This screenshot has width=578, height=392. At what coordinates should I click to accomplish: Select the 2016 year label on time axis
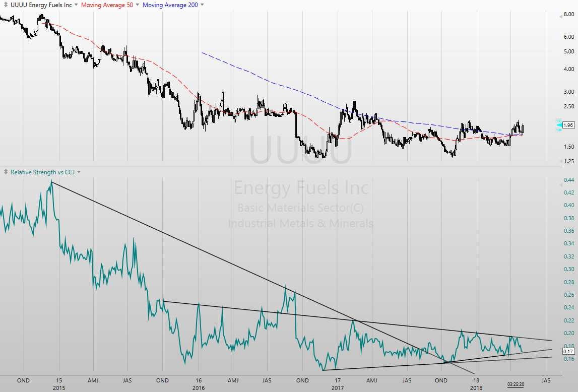(x=198, y=388)
